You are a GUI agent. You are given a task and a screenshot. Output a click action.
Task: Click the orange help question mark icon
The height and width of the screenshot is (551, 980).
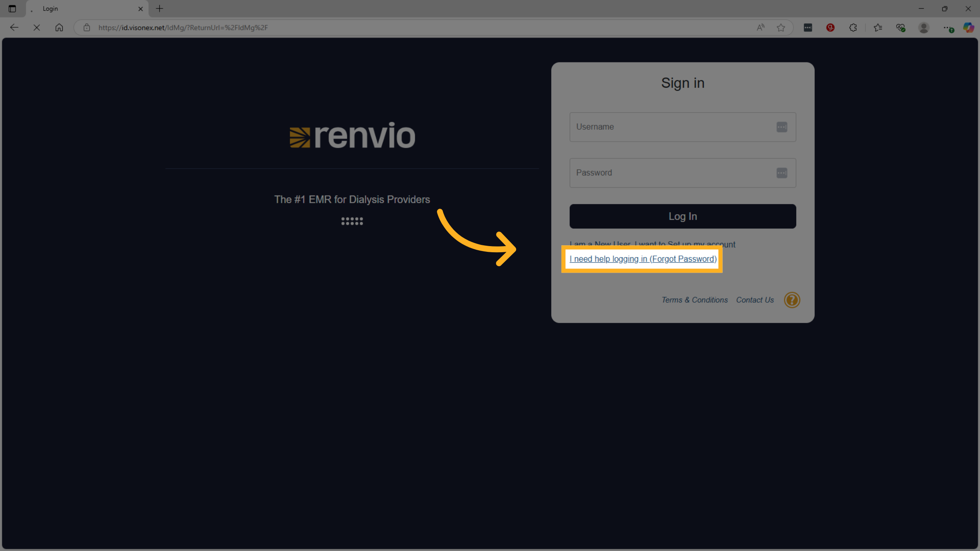tap(792, 300)
